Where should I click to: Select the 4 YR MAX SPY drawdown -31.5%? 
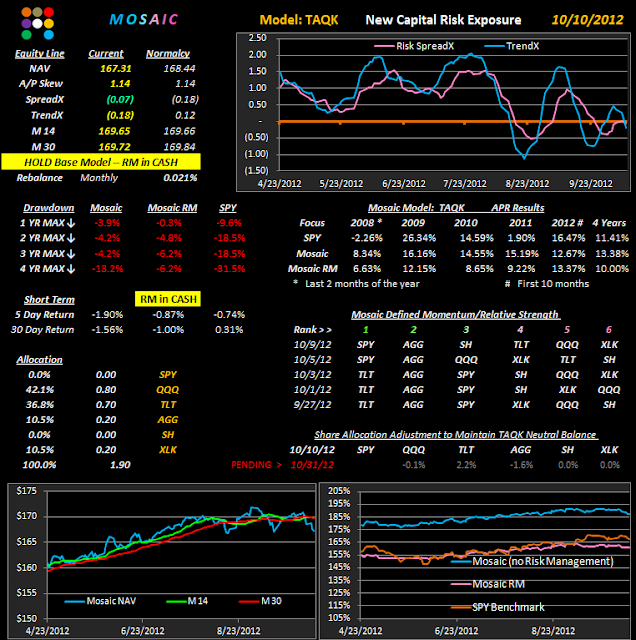229,269
